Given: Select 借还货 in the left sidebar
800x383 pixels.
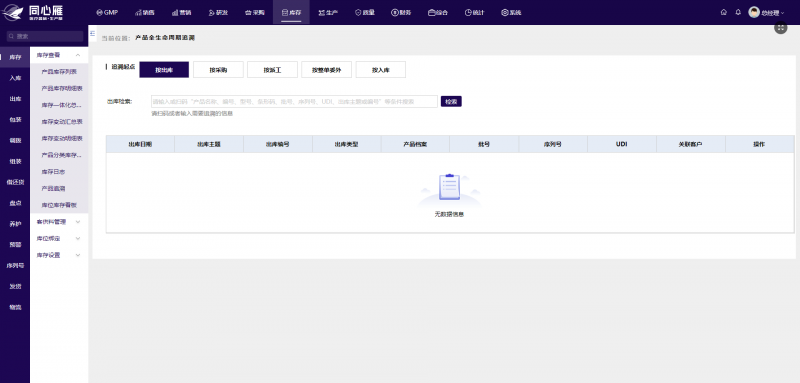Looking at the screenshot, I should click(x=15, y=182).
